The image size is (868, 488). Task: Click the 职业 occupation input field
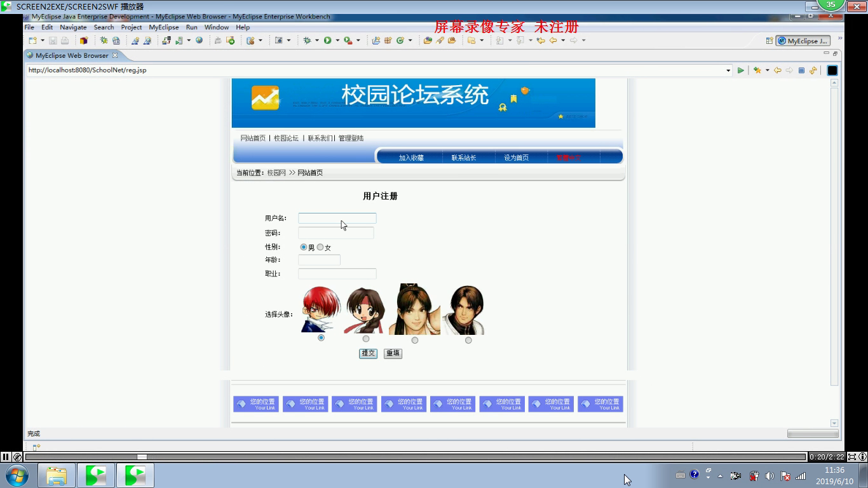[x=337, y=274]
